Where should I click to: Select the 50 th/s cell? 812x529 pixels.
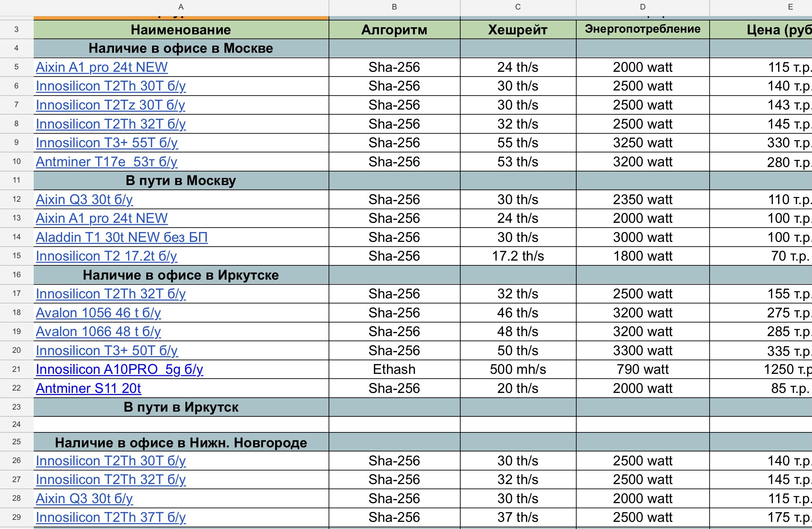point(518,350)
